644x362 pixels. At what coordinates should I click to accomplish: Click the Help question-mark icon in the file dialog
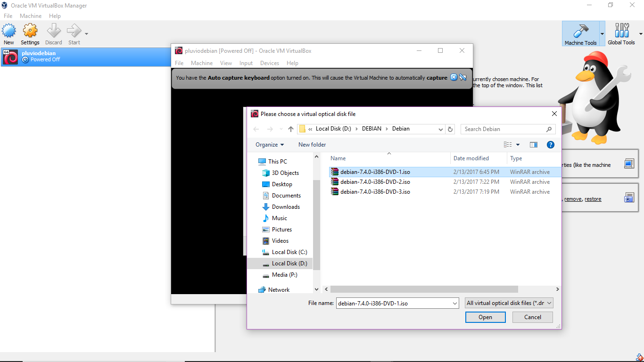551,145
